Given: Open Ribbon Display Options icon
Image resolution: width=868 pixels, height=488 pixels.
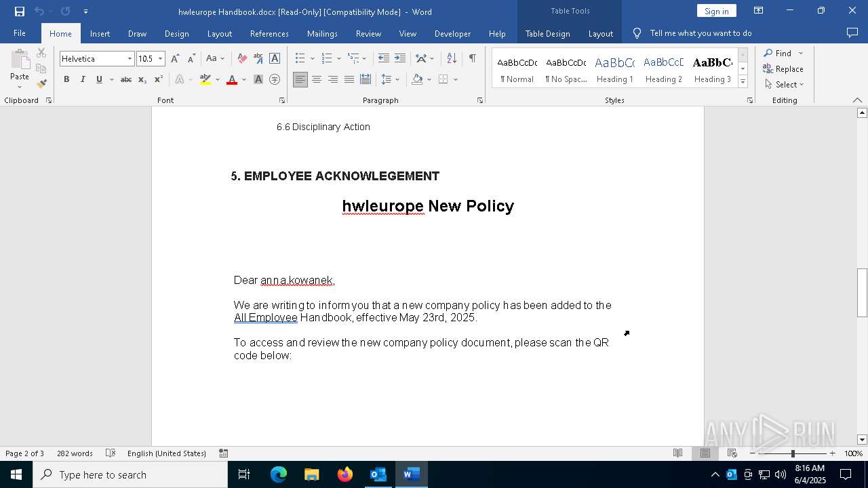Looking at the screenshot, I should (x=759, y=11).
